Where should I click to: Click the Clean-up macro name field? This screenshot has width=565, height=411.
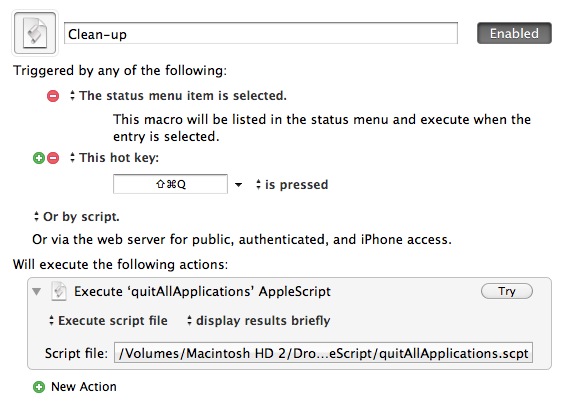(261, 33)
